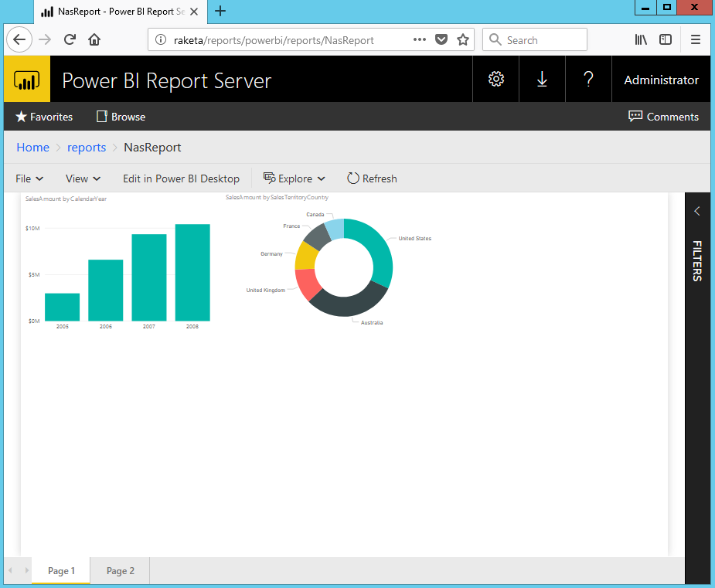Click the next page tabs arrow
This screenshot has height=588, width=715.
26,571
